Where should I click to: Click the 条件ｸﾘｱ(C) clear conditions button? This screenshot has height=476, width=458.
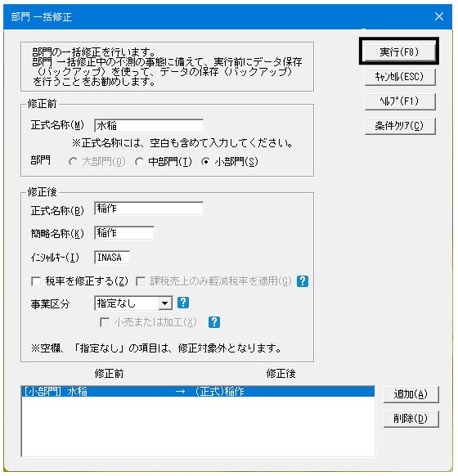click(400, 126)
